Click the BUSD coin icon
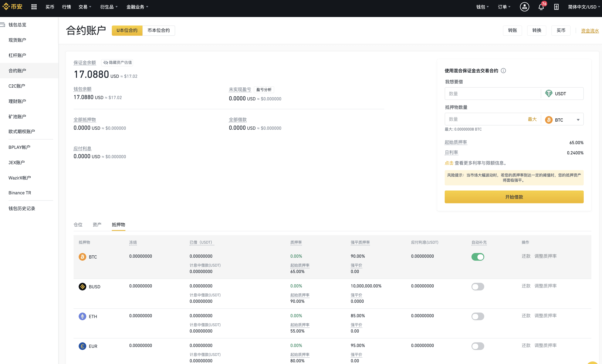 tap(82, 287)
